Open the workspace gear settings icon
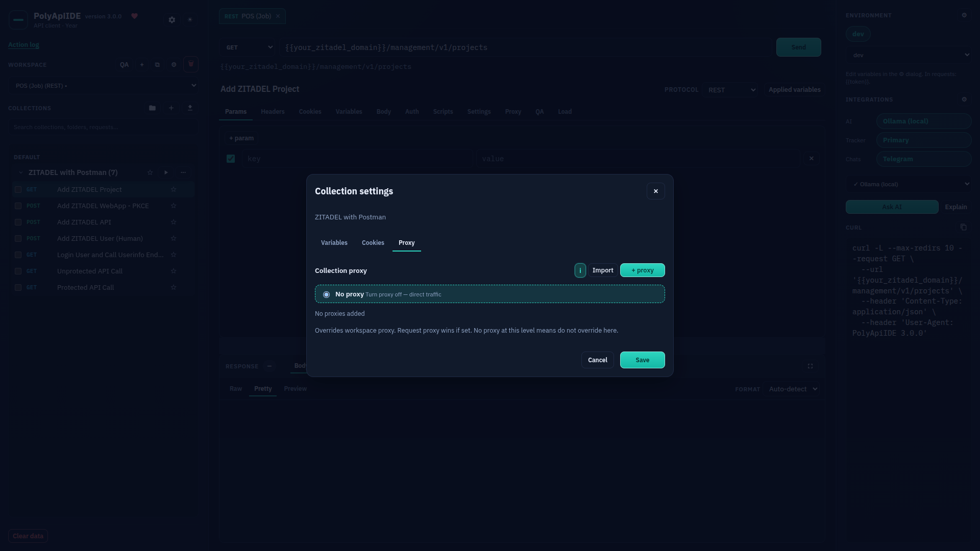Image resolution: width=980 pixels, height=551 pixels. 174,65
